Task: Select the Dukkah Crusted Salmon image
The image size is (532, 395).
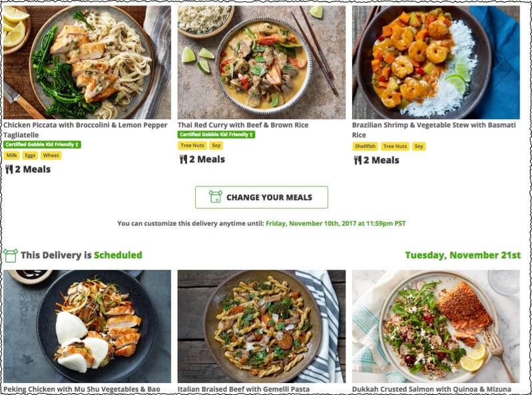Action: pyautogui.click(x=436, y=326)
